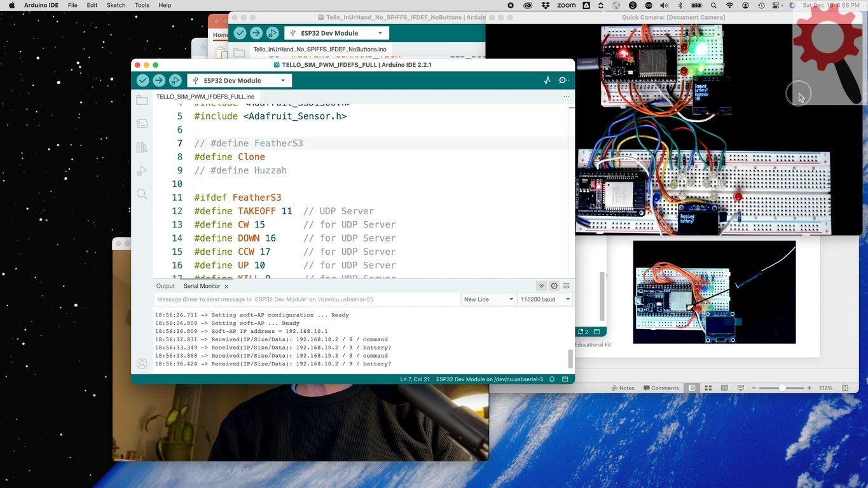Image resolution: width=868 pixels, height=488 pixels.
Task: Click the serial message input field
Action: click(307, 299)
